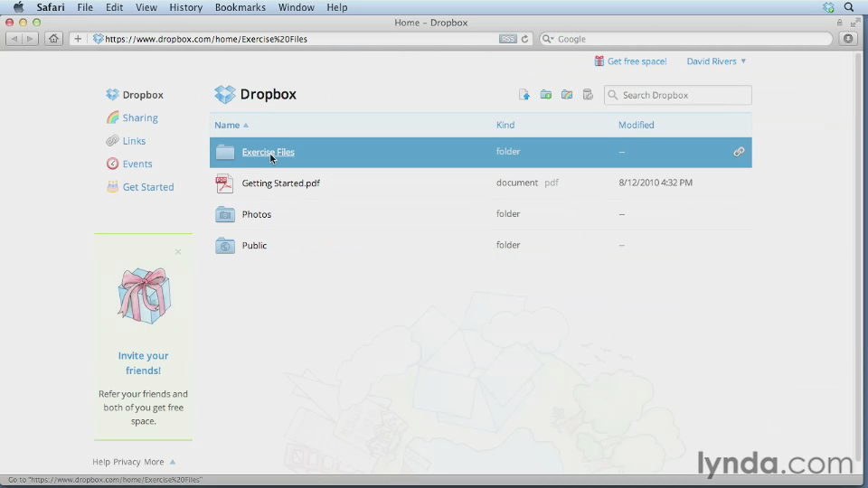Go back with Safari back arrow
Image resolution: width=868 pixels, height=488 pixels.
tap(14, 39)
